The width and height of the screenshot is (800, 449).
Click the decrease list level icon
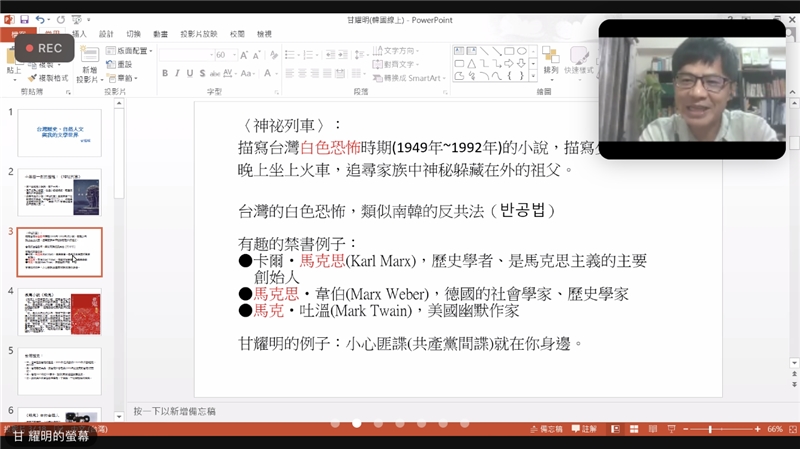(330, 55)
